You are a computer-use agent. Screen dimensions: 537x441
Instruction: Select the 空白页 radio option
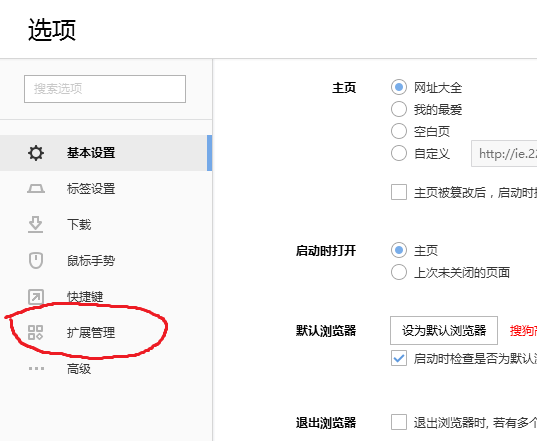[x=399, y=131]
